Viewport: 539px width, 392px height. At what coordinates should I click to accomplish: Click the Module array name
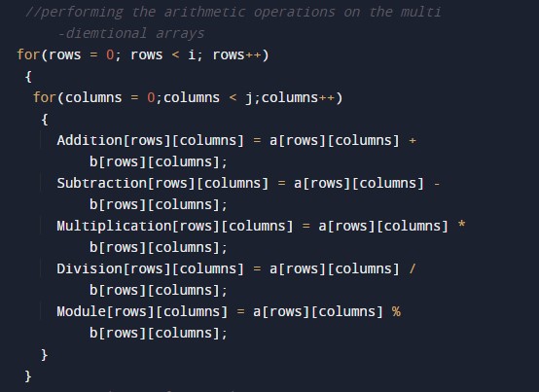(x=82, y=311)
